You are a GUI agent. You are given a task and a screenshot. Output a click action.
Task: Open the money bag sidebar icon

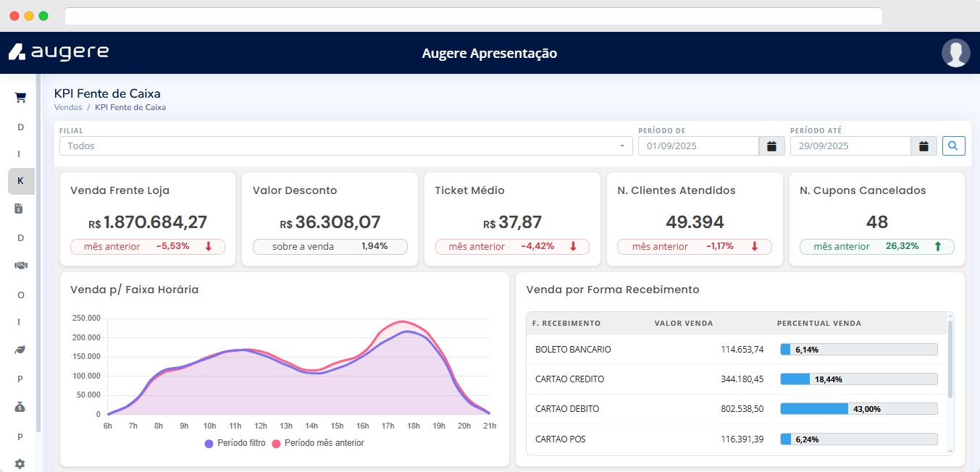[20, 408]
